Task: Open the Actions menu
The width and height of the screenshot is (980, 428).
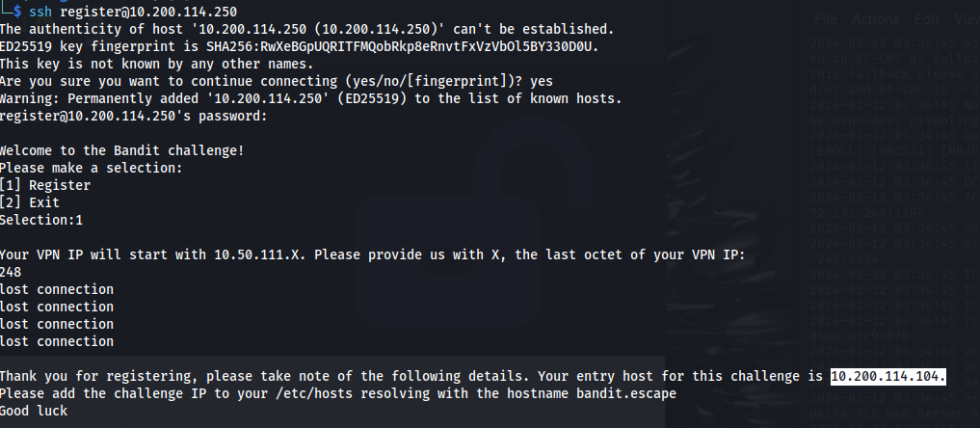Action: click(875, 19)
